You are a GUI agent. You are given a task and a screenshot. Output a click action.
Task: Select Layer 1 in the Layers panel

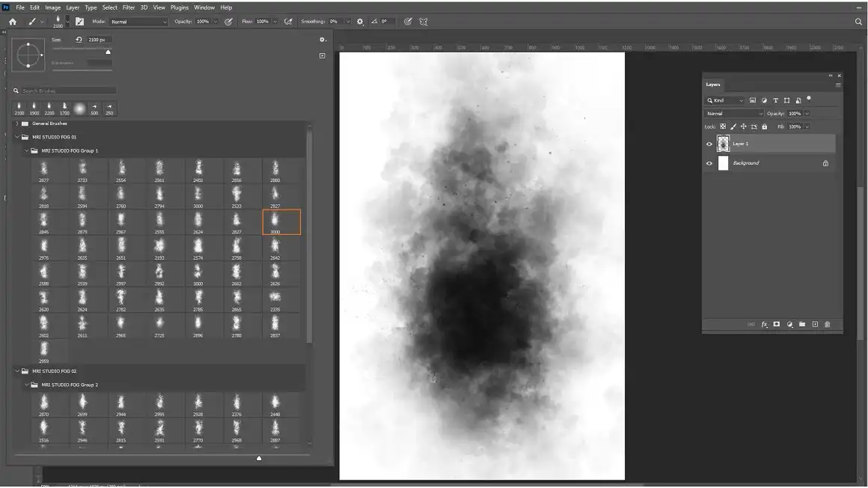pos(769,144)
